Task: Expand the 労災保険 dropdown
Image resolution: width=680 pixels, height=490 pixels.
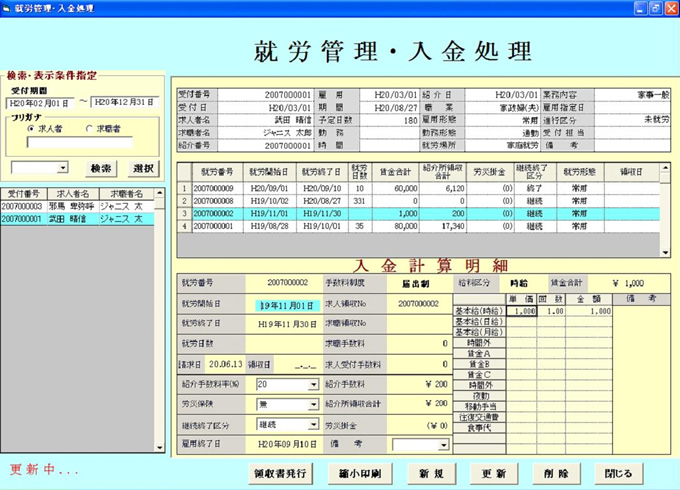Action: coord(314,403)
